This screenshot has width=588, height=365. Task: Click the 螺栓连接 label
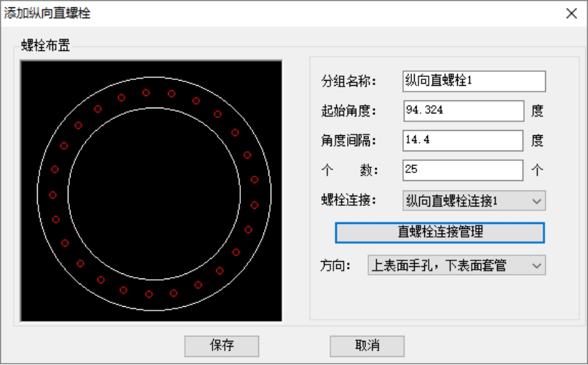point(349,201)
